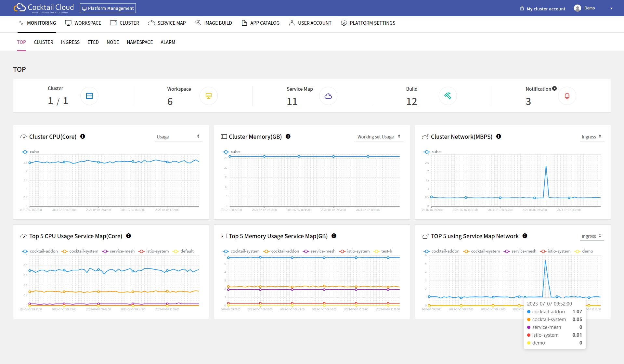Open the Ingress dropdown for Cluster Network
The height and width of the screenshot is (364, 624).
click(591, 137)
